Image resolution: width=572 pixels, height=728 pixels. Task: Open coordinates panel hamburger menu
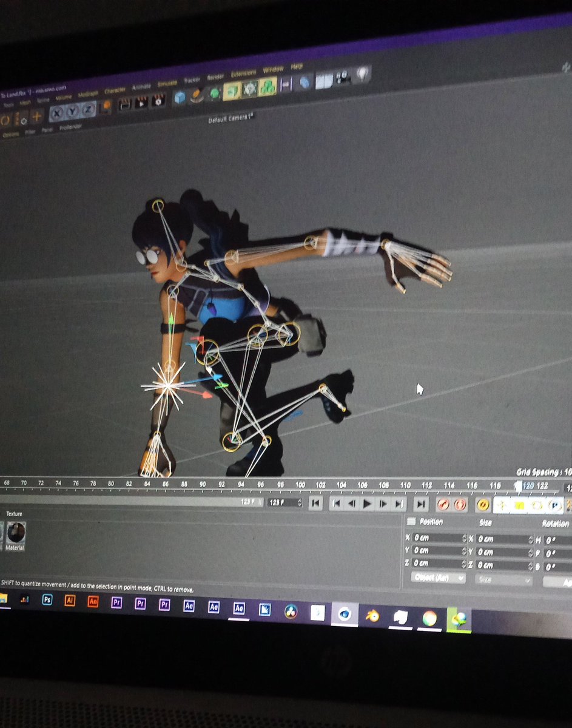(411, 521)
